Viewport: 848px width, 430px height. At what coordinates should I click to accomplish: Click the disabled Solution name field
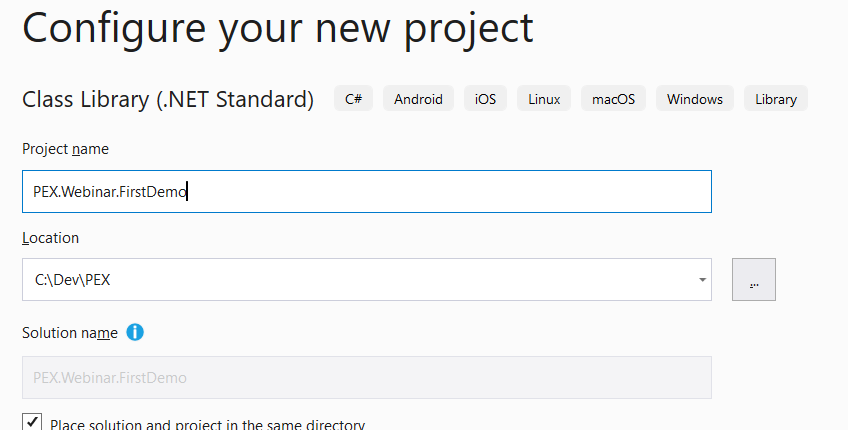point(366,378)
